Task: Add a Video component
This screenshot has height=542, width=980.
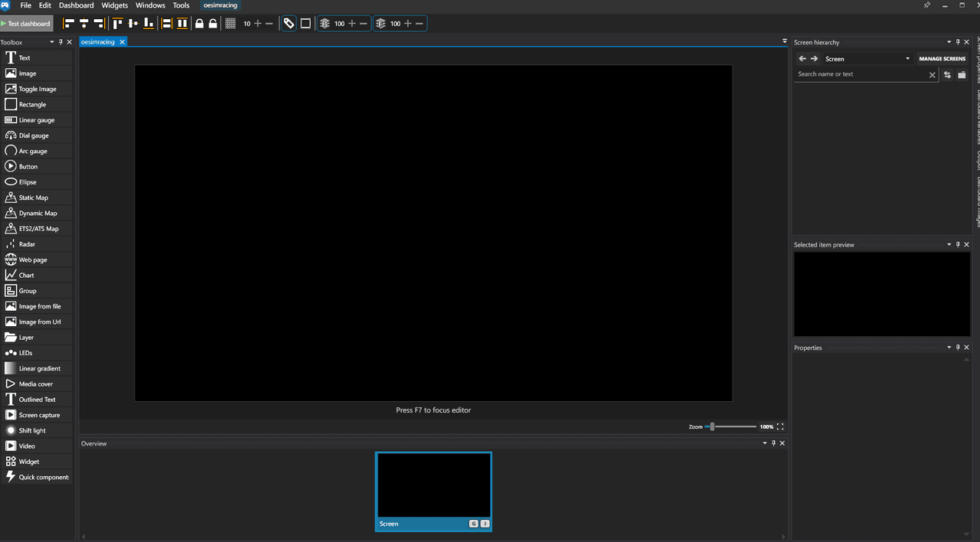Action: 36,446
